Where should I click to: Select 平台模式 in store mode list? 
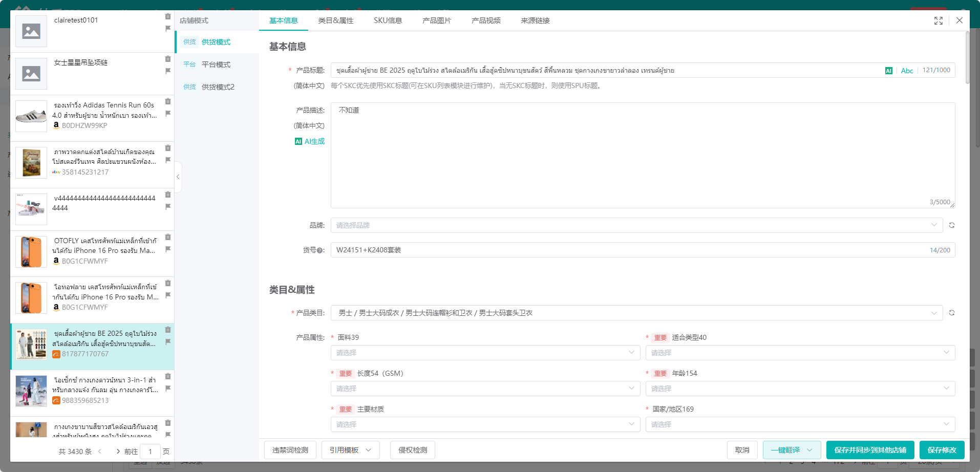216,65
